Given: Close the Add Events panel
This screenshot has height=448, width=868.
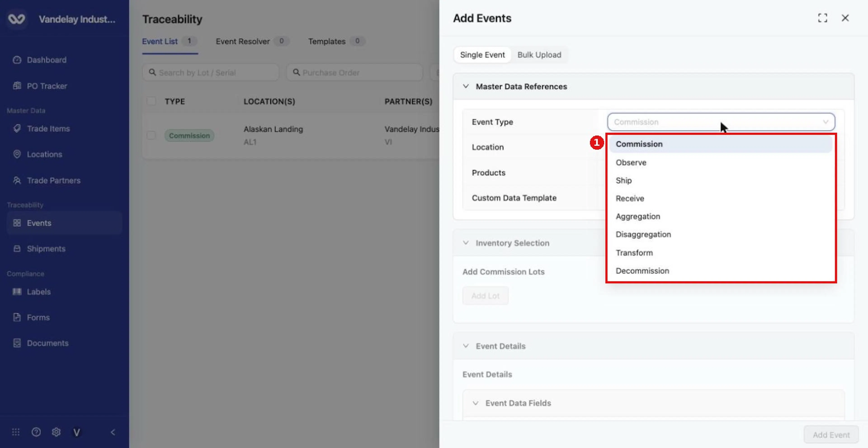Looking at the screenshot, I should 845,18.
